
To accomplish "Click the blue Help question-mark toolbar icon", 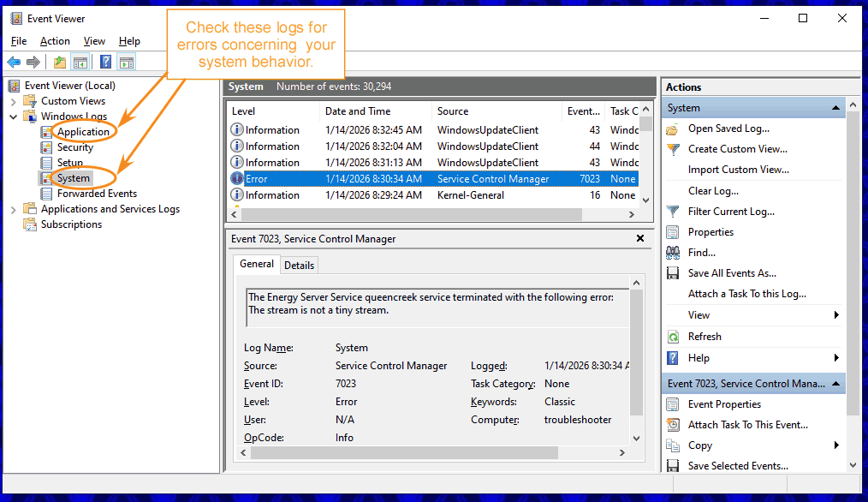I will pos(105,62).
